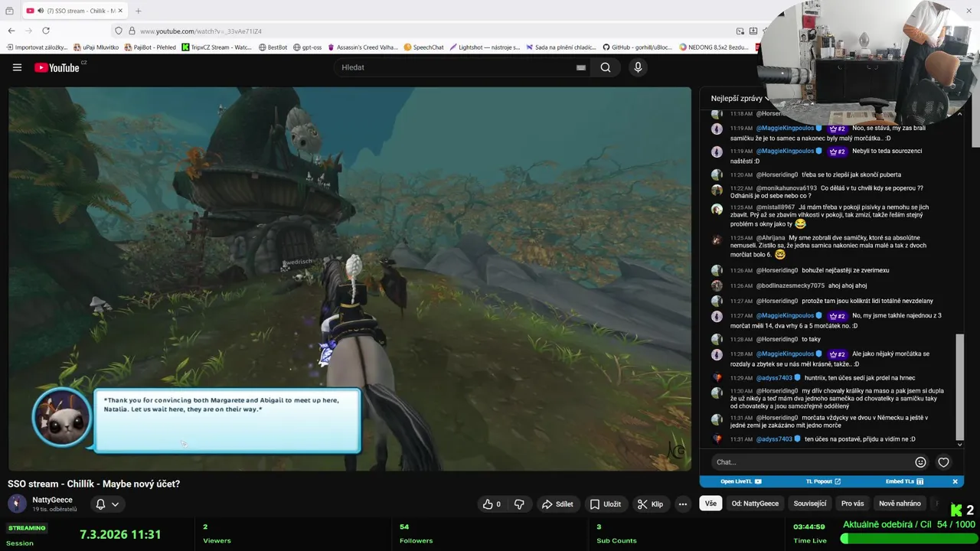Expand the Nejlepší zprávy chat filter dropdown

740,98
